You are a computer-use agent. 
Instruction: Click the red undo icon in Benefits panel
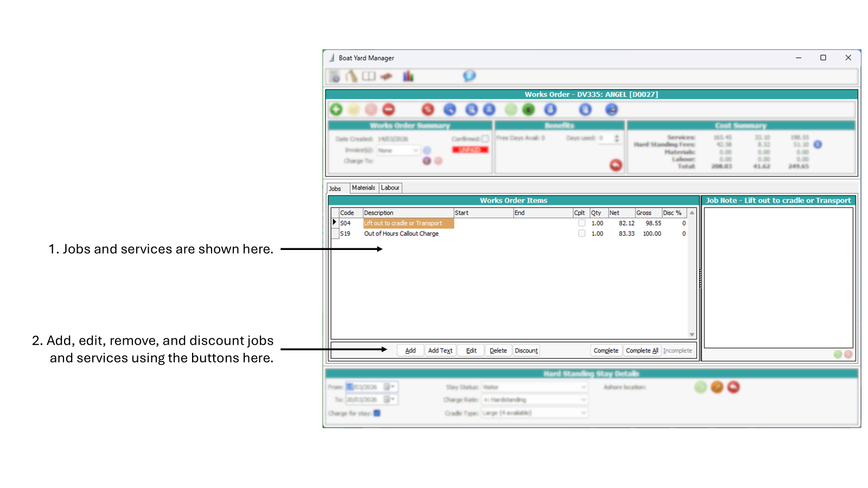coord(616,165)
